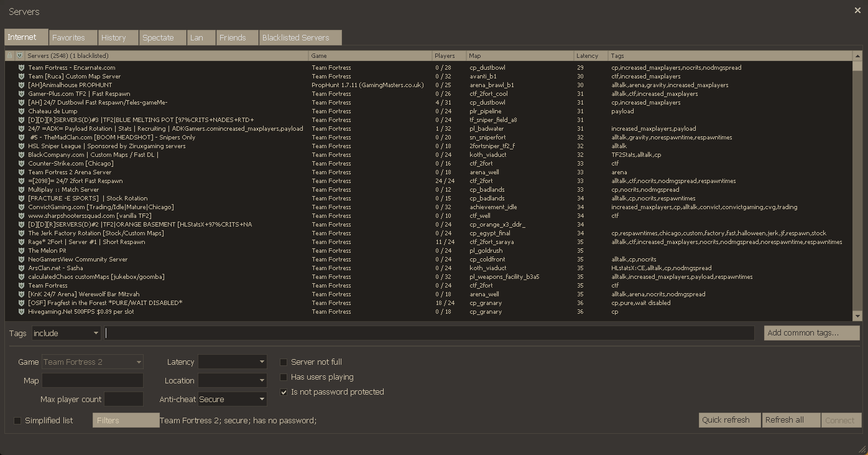
Task: Open the Latency dropdown
Action: 232,362
